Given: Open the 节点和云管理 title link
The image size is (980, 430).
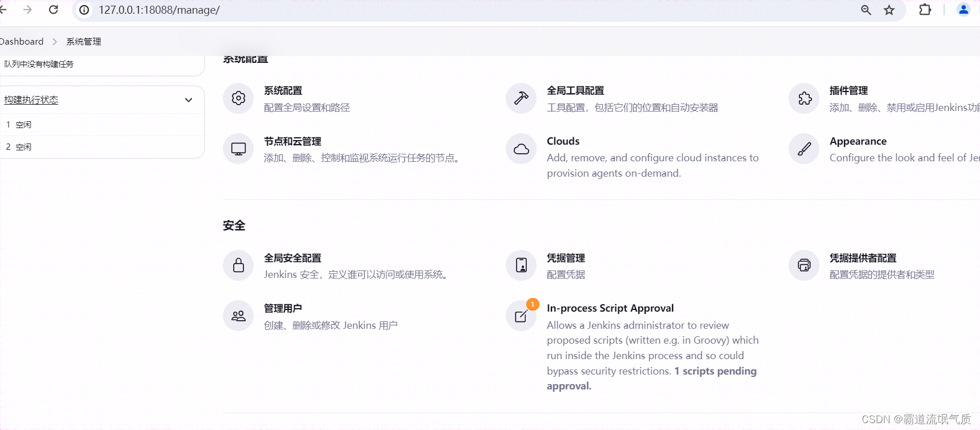Looking at the screenshot, I should pos(293,141).
